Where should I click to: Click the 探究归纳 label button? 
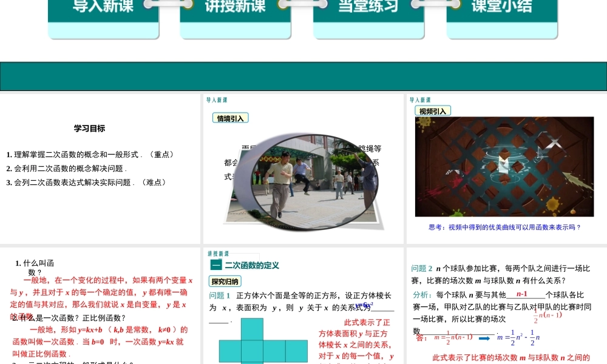[x=225, y=281]
